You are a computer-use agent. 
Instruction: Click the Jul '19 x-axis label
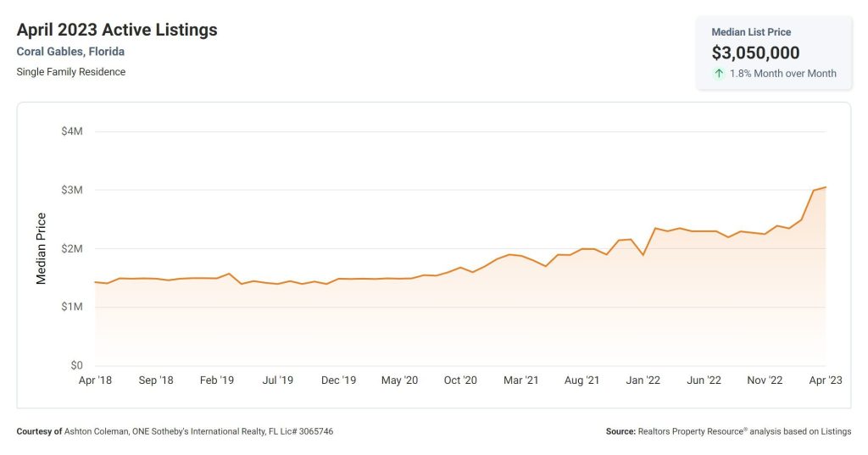(278, 380)
